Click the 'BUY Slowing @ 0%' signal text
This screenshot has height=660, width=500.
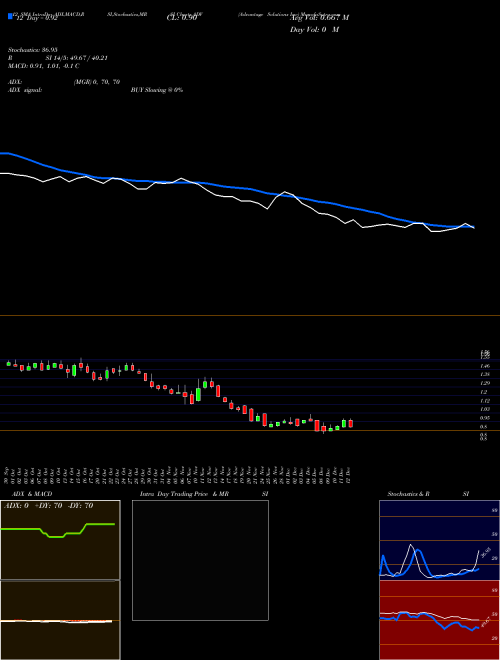tap(157, 90)
